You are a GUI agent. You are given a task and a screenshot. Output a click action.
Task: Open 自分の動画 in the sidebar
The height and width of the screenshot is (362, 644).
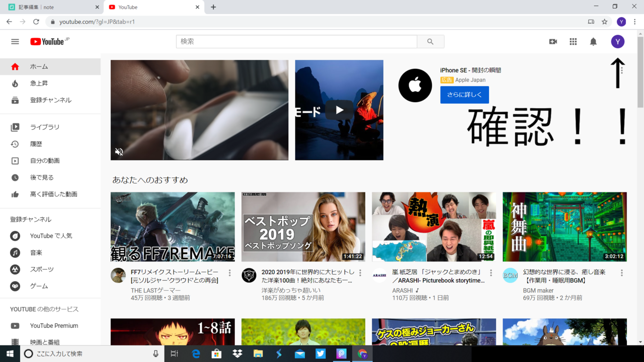pyautogui.click(x=50, y=161)
